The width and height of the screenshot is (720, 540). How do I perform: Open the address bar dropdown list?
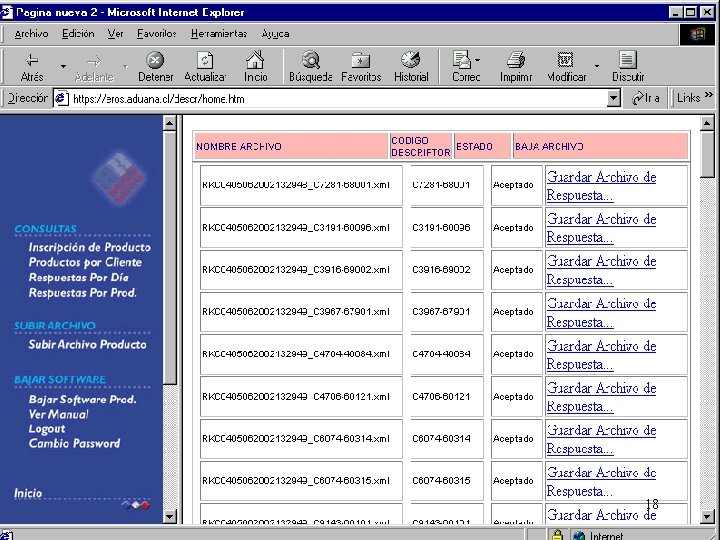pyautogui.click(x=613, y=98)
